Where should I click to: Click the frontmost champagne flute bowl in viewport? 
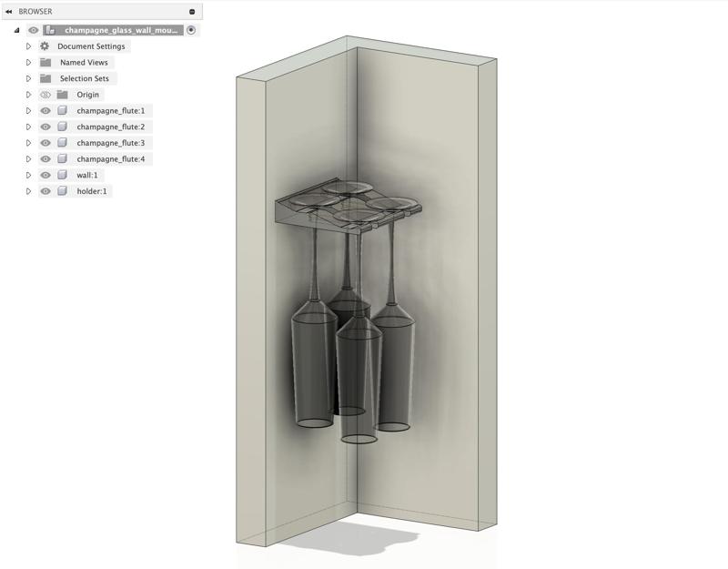point(359,385)
